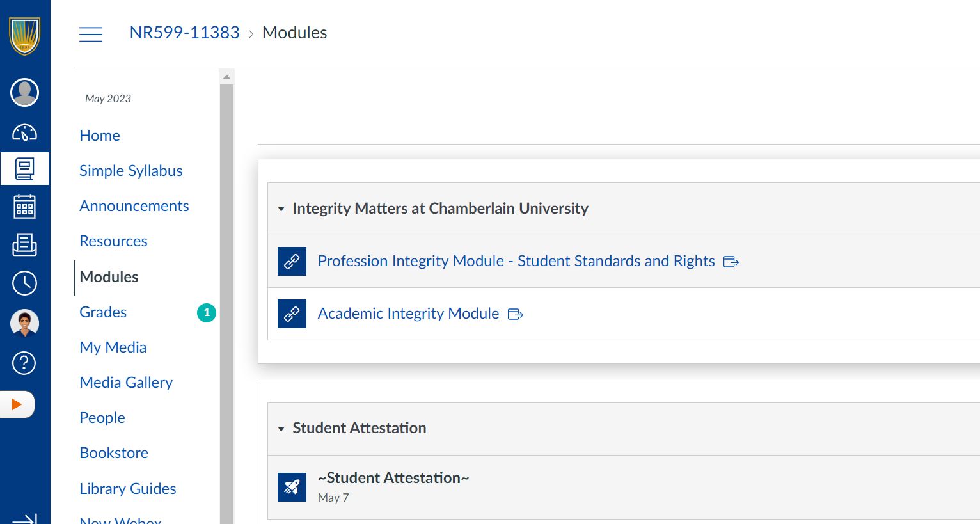Open the Account profile icon
980x524 pixels.
[x=24, y=93]
